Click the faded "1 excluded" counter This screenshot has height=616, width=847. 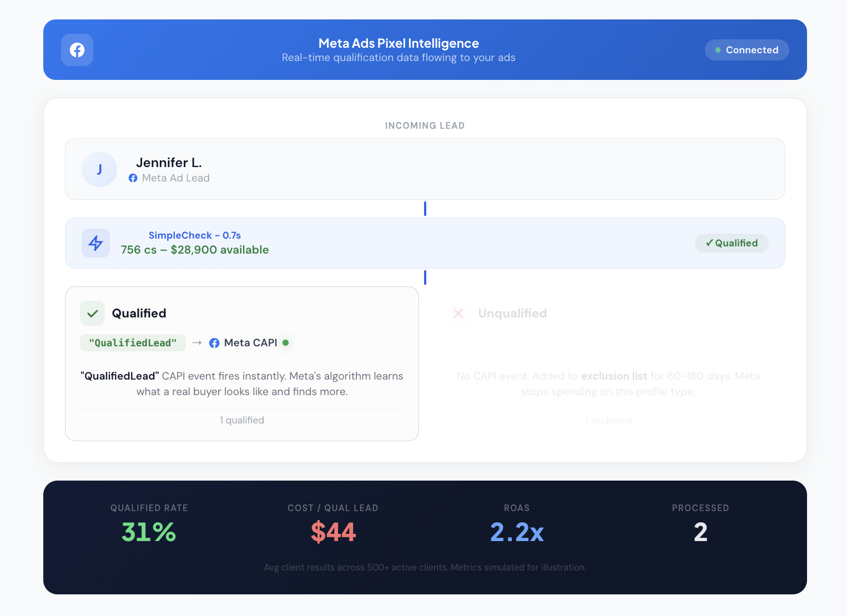pos(608,420)
